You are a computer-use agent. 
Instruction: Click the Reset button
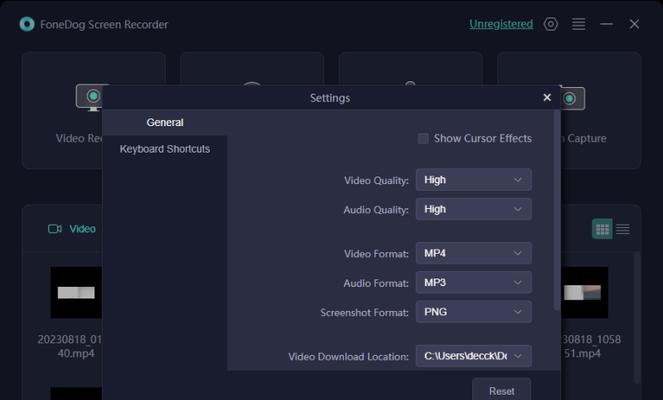pyautogui.click(x=501, y=391)
